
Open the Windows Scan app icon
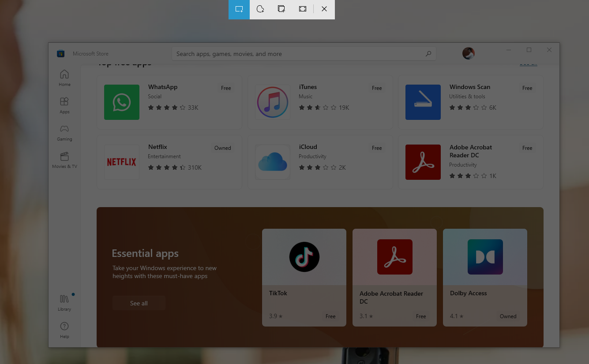point(423,102)
